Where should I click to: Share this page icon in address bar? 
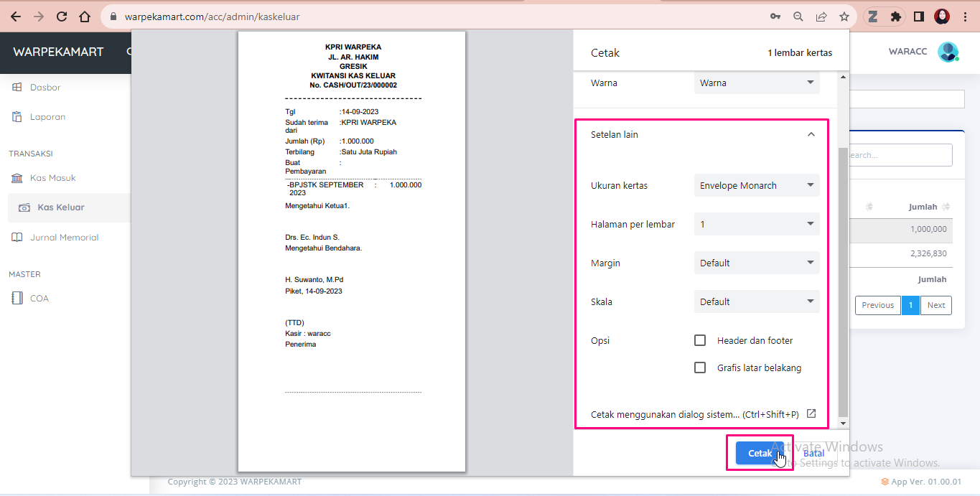point(821,17)
